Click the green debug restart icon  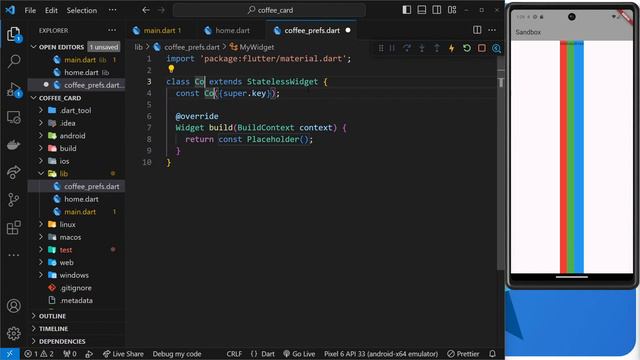tap(467, 48)
